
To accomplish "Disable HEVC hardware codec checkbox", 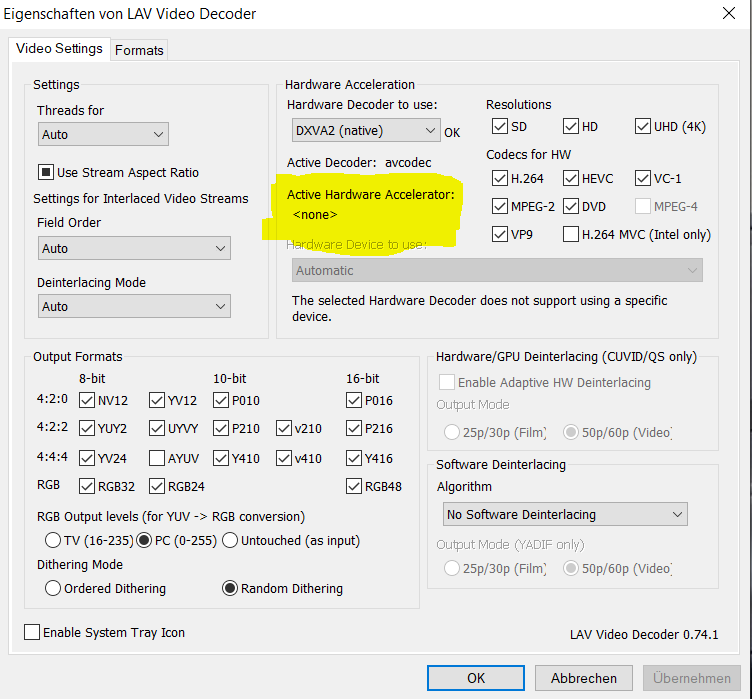I will [x=571, y=179].
